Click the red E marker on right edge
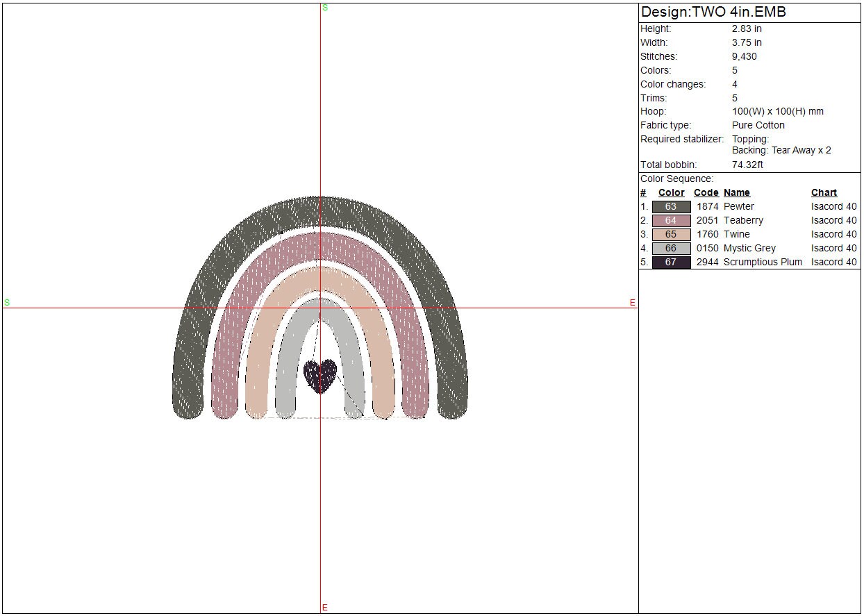The width and height of the screenshot is (864, 616). (x=632, y=303)
